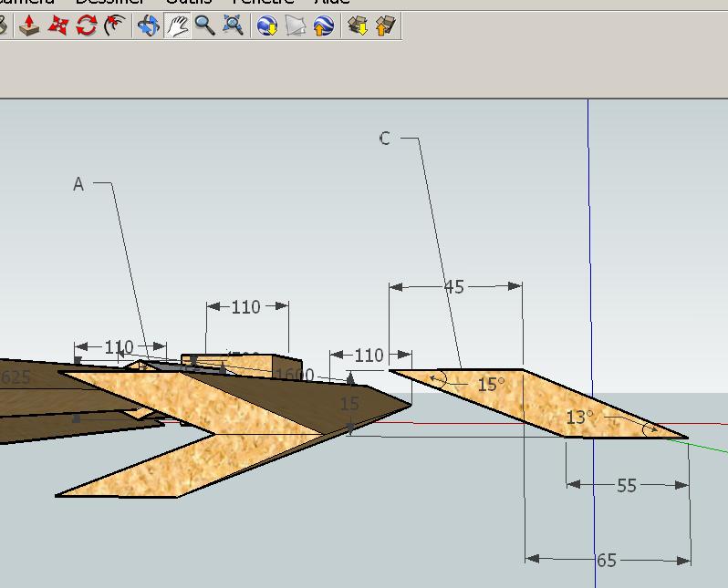
Task: Select the Push/Pull tool
Action: point(30,26)
